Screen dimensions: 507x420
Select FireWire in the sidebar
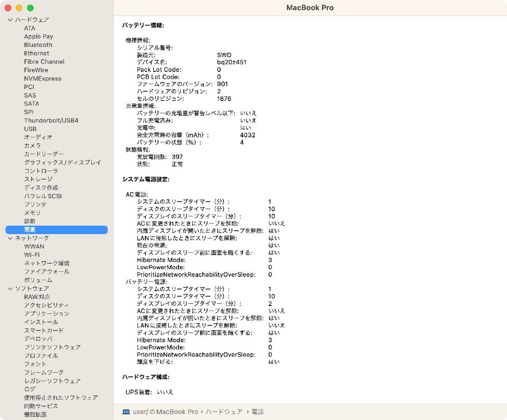36,70
